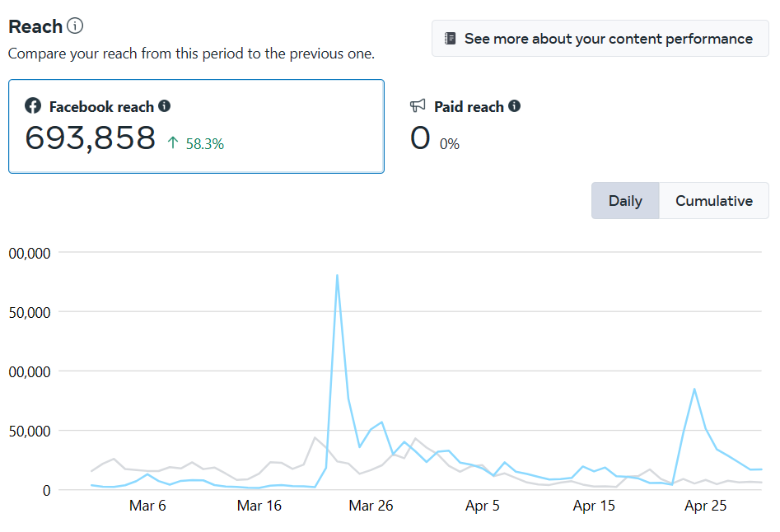Click the Mar 6 date label on axis
This screenshot has width=780, height=532.
coord(147,506)
